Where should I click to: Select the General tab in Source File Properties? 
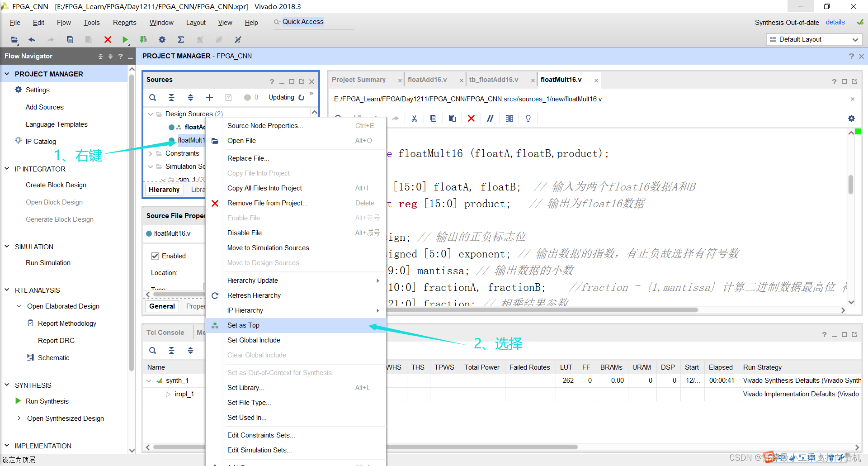click(x=162, y=306)
